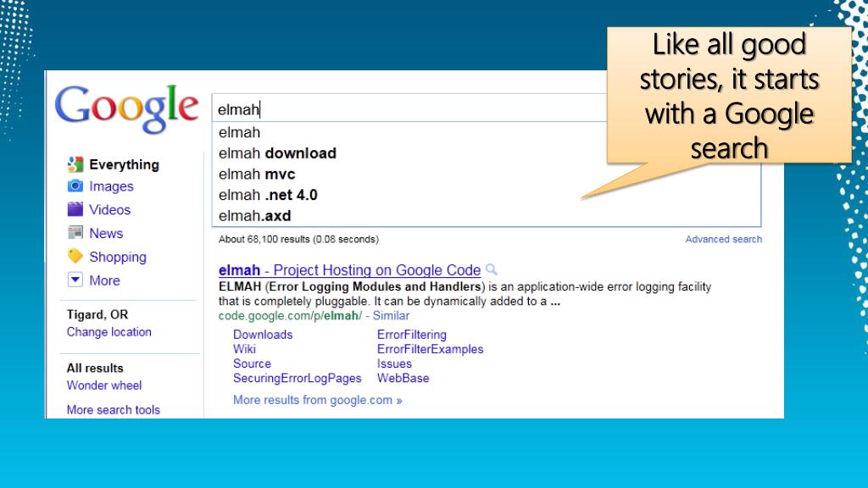
Task: Switch to Shopping search
Action: tap(118, 257)
